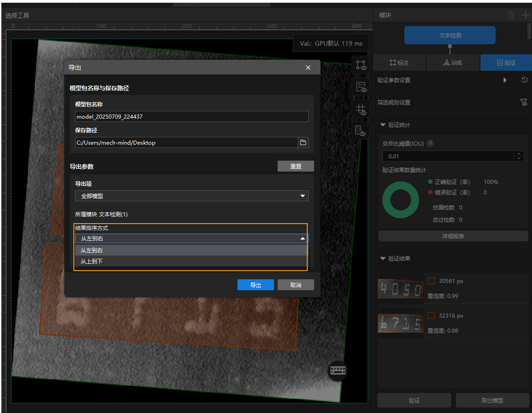Click the 重置 button

tap(295, 167)
